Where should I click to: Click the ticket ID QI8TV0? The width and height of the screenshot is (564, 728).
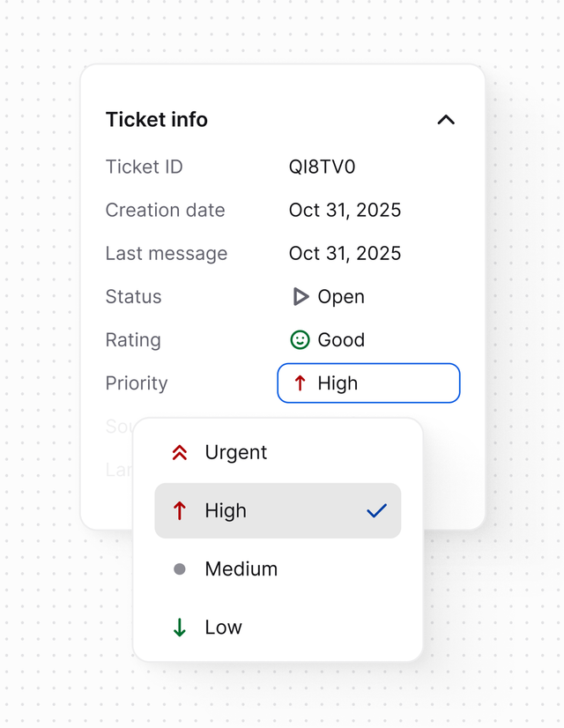[x=321, y=167]
